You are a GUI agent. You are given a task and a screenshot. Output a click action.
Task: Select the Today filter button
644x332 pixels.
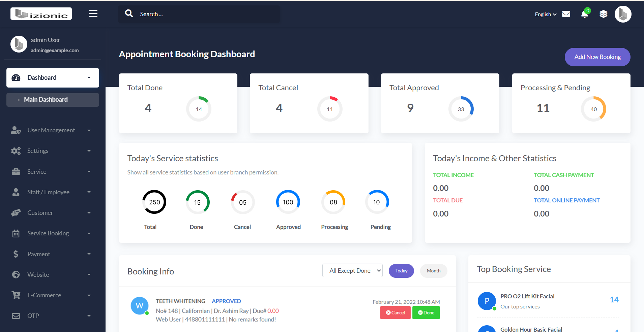coord(401,270)
